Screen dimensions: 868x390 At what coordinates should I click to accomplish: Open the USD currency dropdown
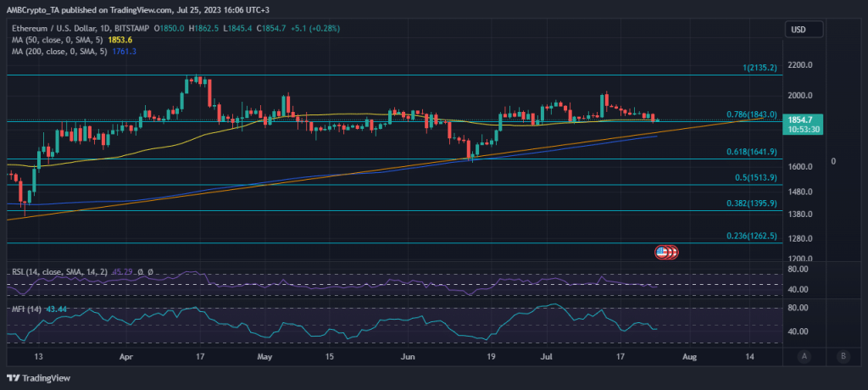click(798, 30)
